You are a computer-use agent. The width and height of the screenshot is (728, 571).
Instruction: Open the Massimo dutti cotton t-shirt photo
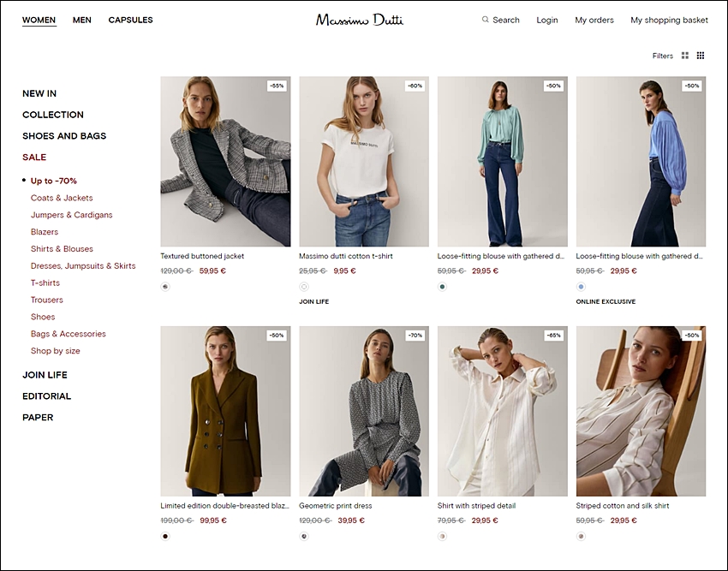point(364,162)
